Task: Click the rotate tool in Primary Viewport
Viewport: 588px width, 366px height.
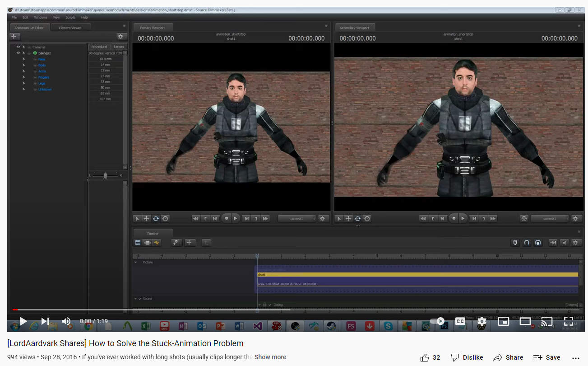Action: coord(156,219)
